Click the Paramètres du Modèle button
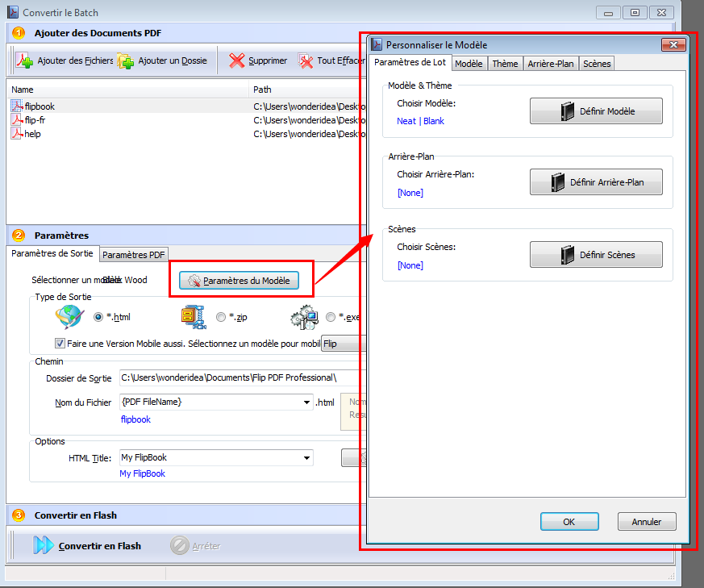The image size is (704, 588). (239, 281)
